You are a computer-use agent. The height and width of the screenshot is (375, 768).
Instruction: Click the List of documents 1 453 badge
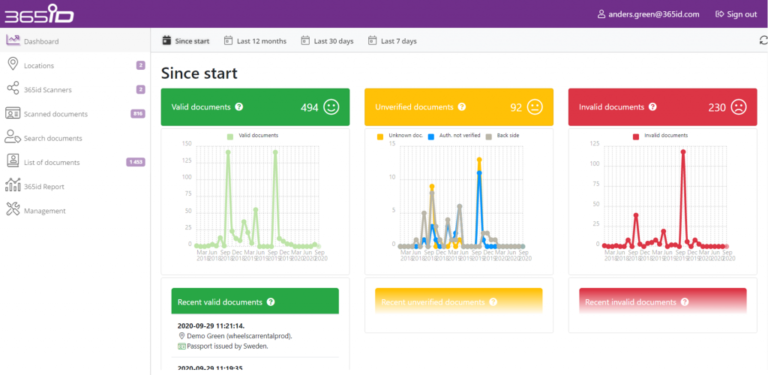click(136, 162)
